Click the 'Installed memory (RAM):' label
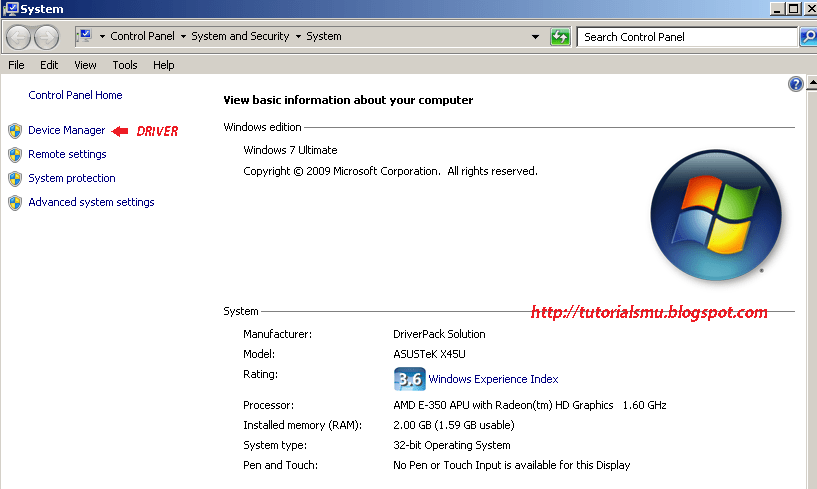 point(302,425)
